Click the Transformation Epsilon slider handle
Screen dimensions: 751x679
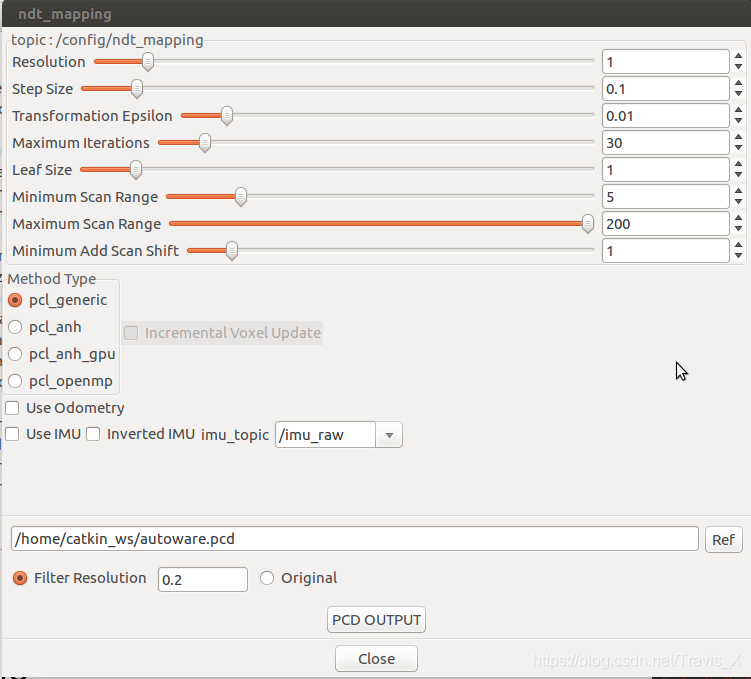click(x=227, y=116)
